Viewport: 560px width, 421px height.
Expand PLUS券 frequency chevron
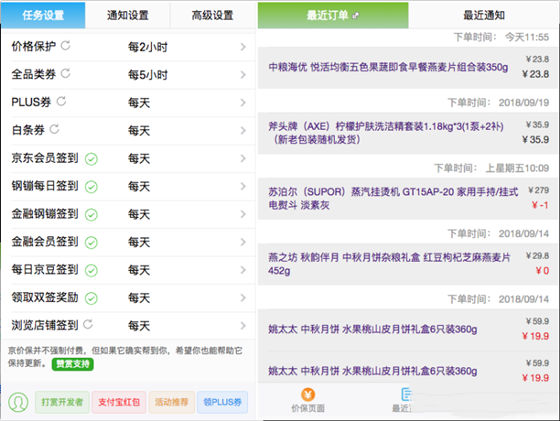[x=243, y=102]
